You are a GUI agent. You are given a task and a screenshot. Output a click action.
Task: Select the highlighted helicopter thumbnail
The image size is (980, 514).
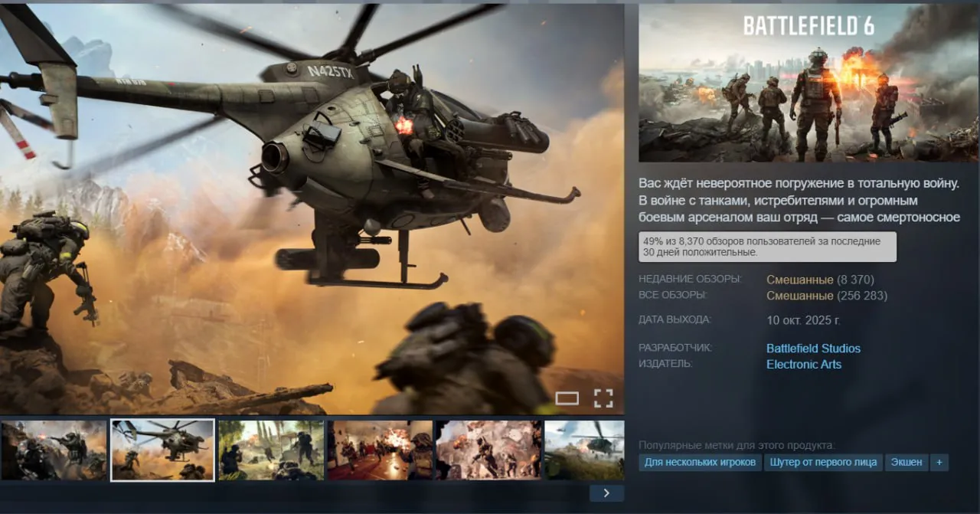162,450
